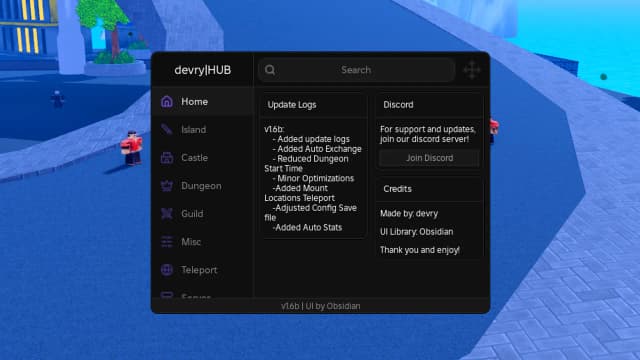The height and width of the screenshot is (360, 640).
Task: Click the 'v1.6b | UI by Obsidian' footer
Action: pos(320,306)
